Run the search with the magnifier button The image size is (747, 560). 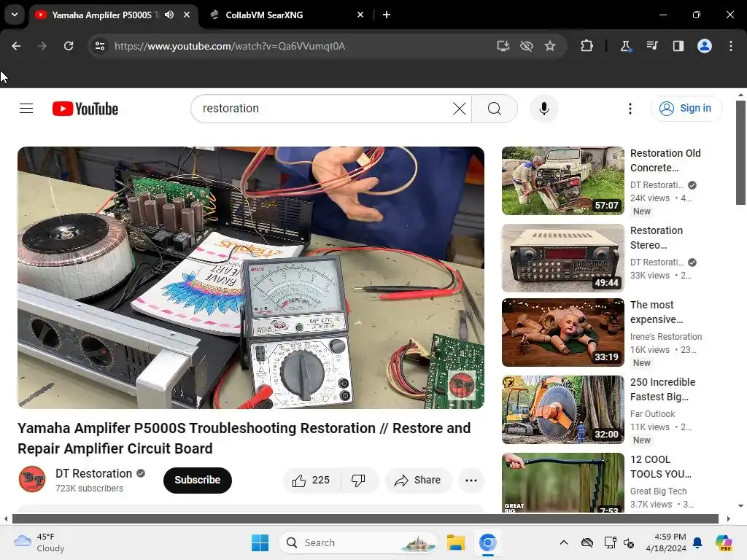[x=495, y=109]
